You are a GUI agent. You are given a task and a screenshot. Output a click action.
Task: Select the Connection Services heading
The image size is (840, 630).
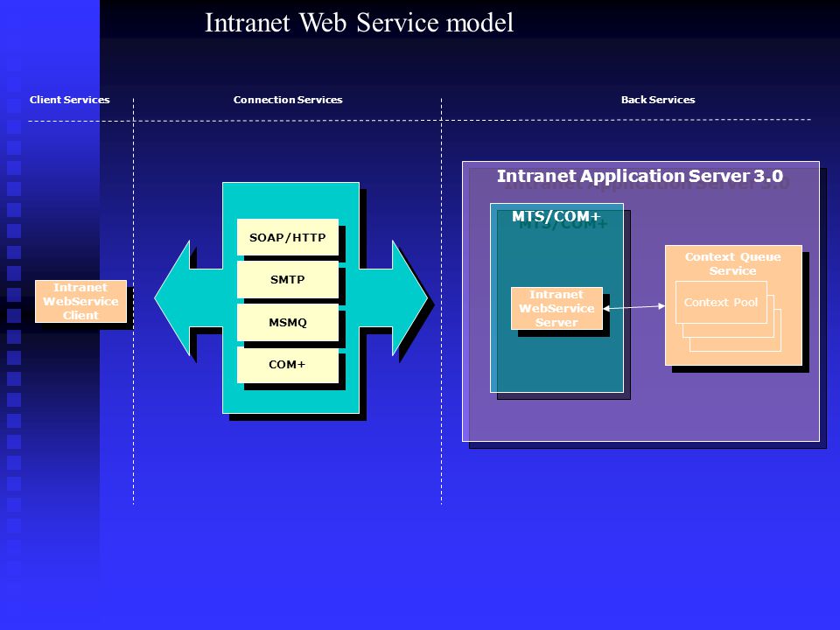coord(288,100)
